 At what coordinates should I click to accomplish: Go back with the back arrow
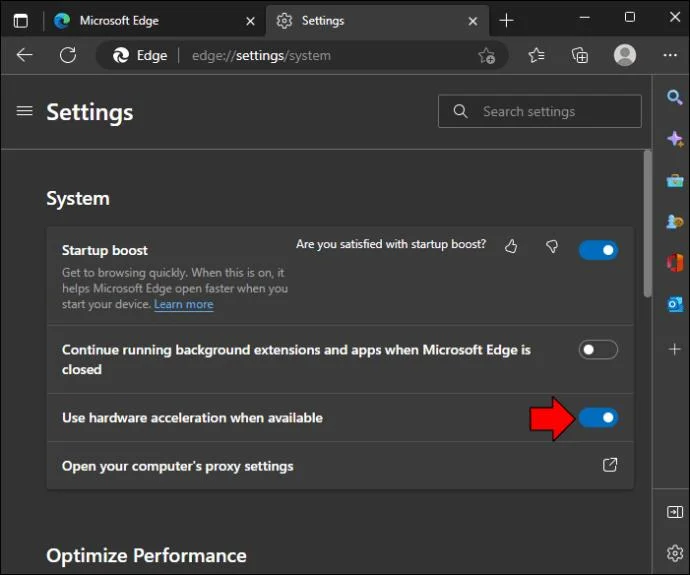pyautogui.click(x=25, y=55)
